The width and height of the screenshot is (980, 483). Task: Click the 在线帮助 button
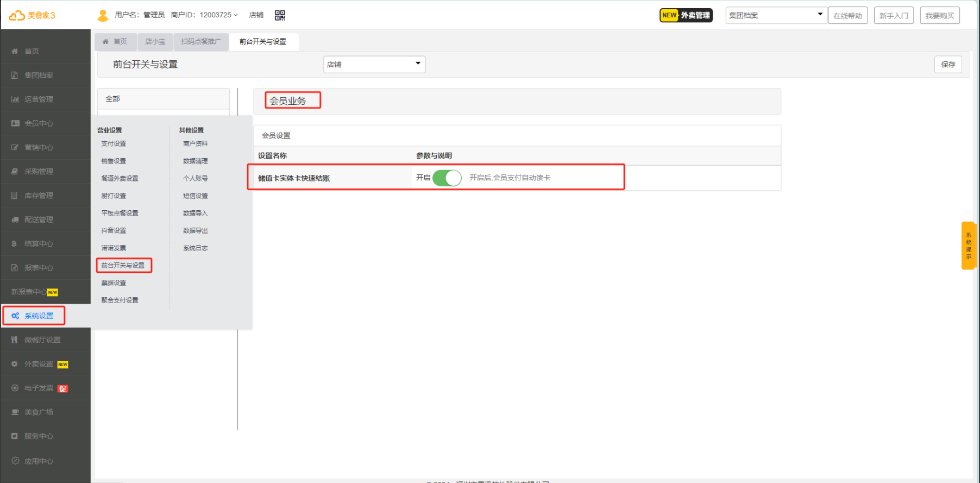pyautogui.click(x=847, y=15)
